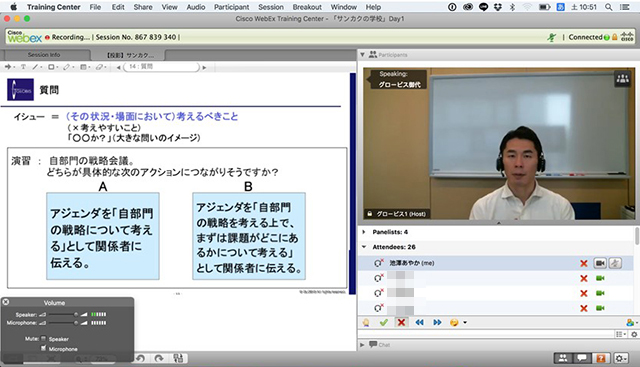Open the slide selector dropdown '14 : 質問'

tap(161, 67)
